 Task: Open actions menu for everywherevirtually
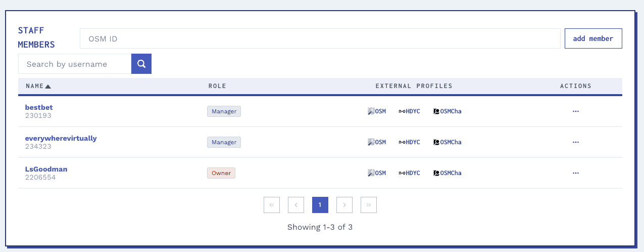(x=576, y=142)
